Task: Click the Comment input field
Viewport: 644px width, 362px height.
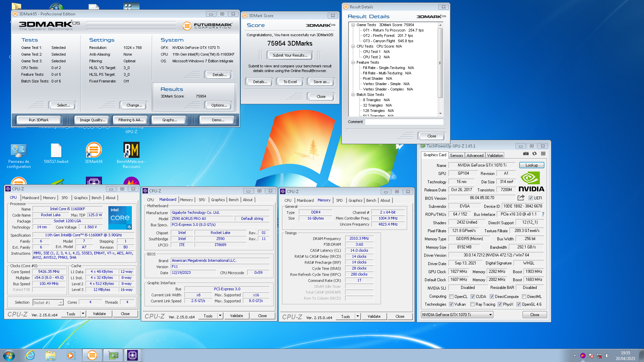Action: pyautogui.click(x=404, y=122)
